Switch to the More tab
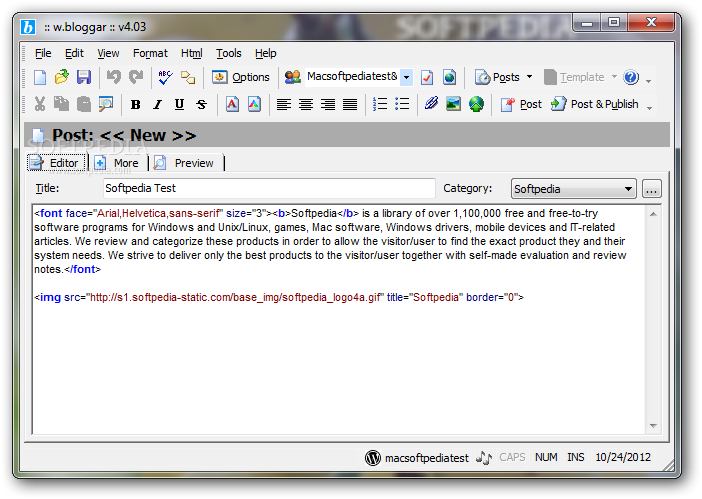 coord(118,163)
